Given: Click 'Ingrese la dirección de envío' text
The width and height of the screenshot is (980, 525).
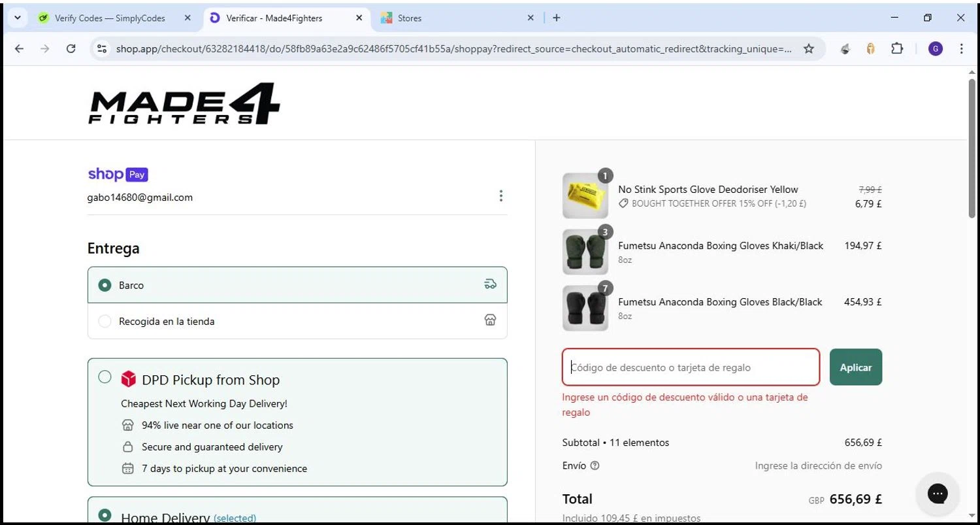Looking at the screenshot, I should coord(819,466).
